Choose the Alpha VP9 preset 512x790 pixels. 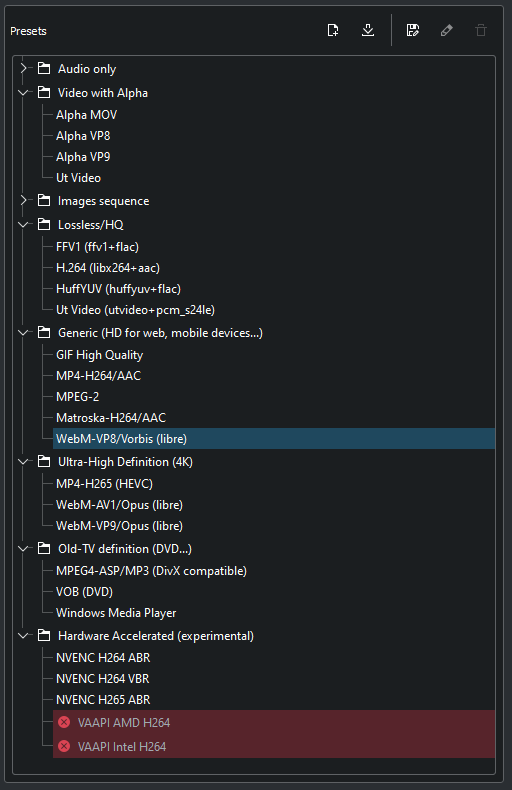[274, 157]
